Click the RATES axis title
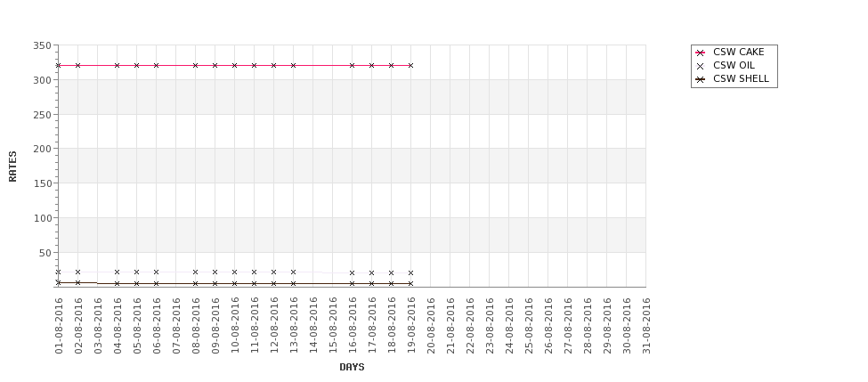 (12, 167)
